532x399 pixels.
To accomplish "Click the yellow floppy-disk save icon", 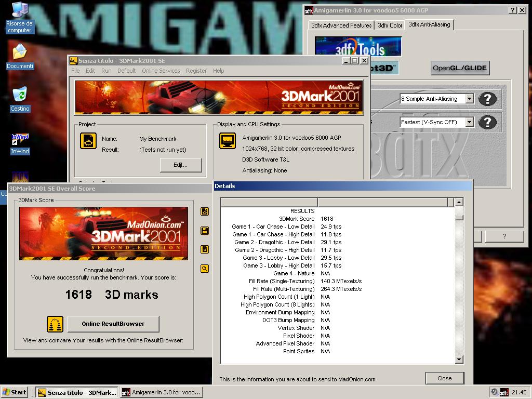I will pos(205,231).
